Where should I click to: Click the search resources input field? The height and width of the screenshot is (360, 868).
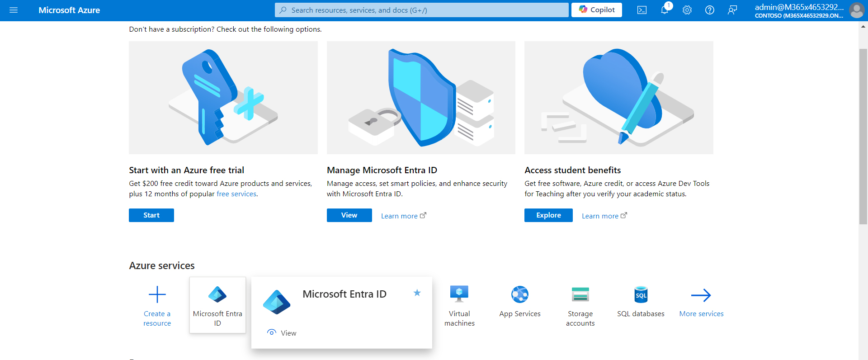pyautogui.click(x=422, y=10)
